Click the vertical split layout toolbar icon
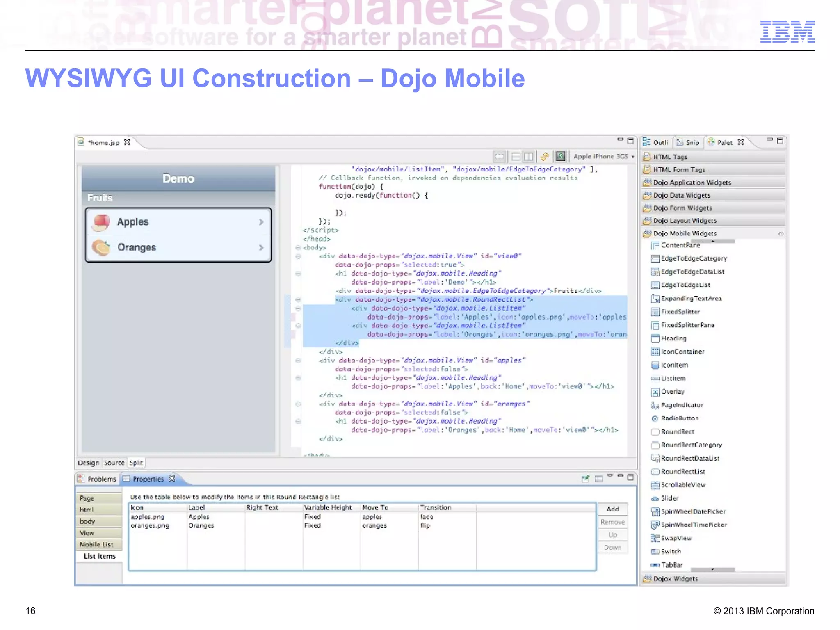 tap(529, 156)
